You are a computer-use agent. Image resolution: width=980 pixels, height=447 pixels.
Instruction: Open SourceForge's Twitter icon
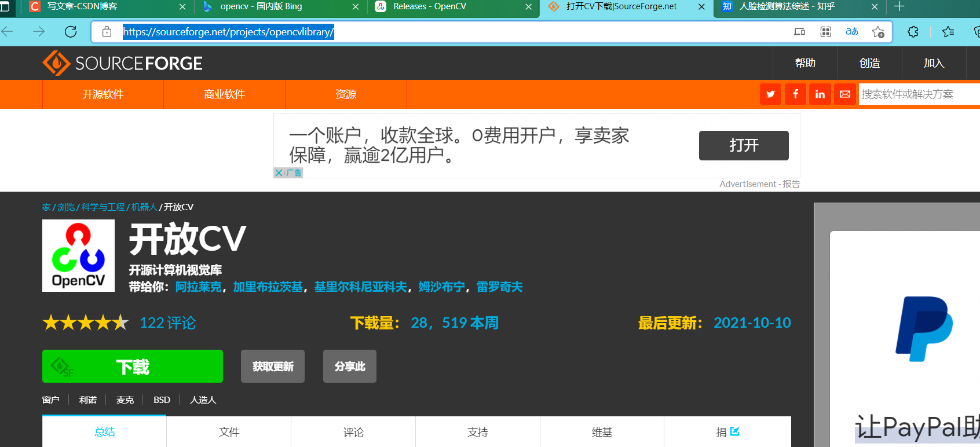pyautogui.click(x=770, y=94)
